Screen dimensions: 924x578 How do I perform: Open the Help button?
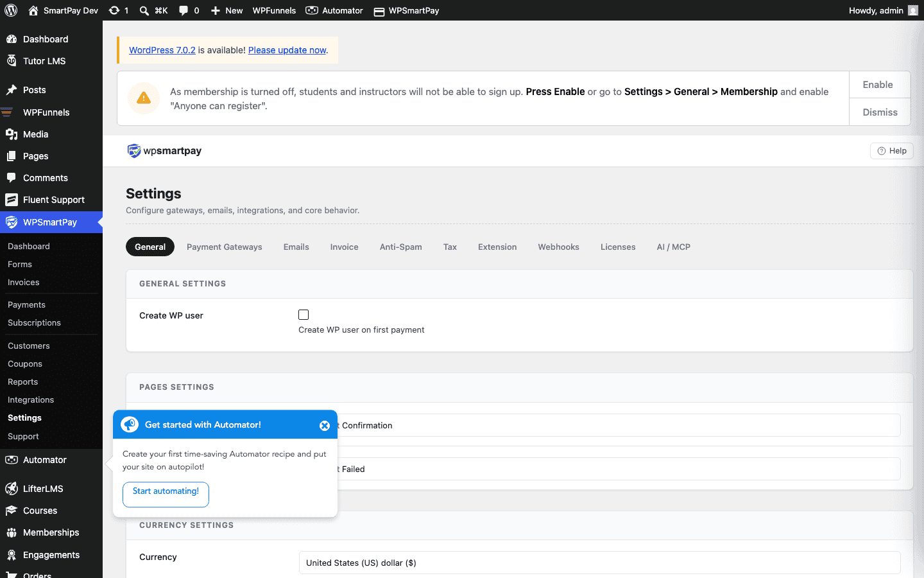point(892,151)
